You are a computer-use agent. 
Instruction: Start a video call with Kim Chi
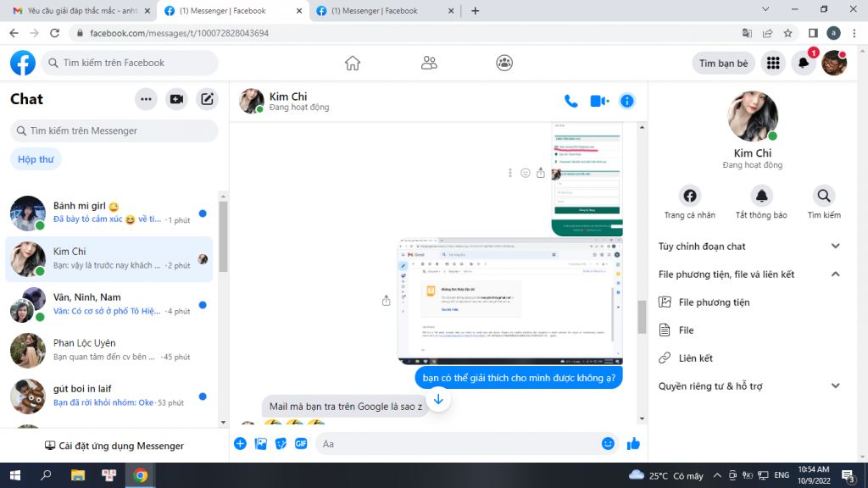pyautogui.click(x=599, y=101)
